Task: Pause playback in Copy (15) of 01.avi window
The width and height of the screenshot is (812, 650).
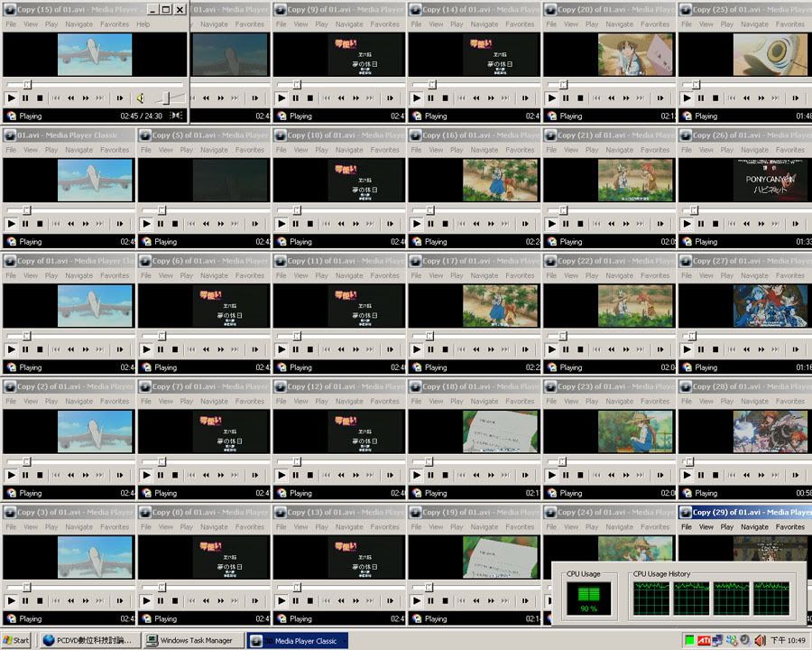Action: (x=25, y=98)
